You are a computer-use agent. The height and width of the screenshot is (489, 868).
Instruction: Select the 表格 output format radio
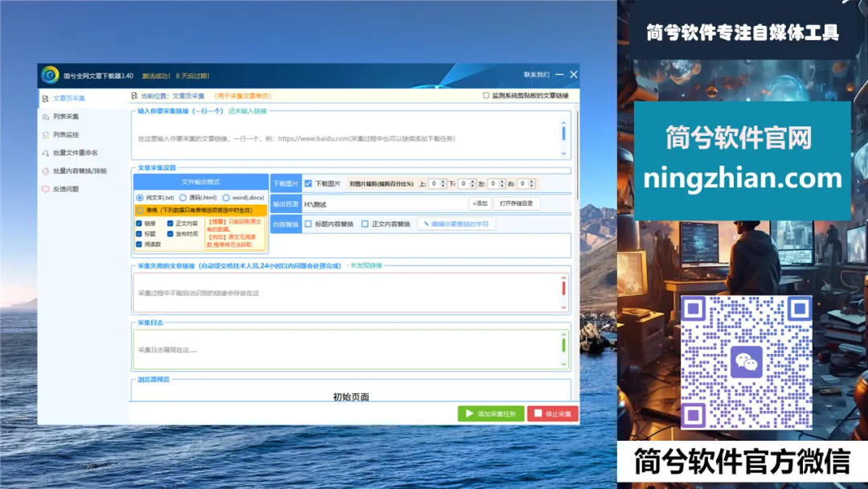(x=140, y=211)
